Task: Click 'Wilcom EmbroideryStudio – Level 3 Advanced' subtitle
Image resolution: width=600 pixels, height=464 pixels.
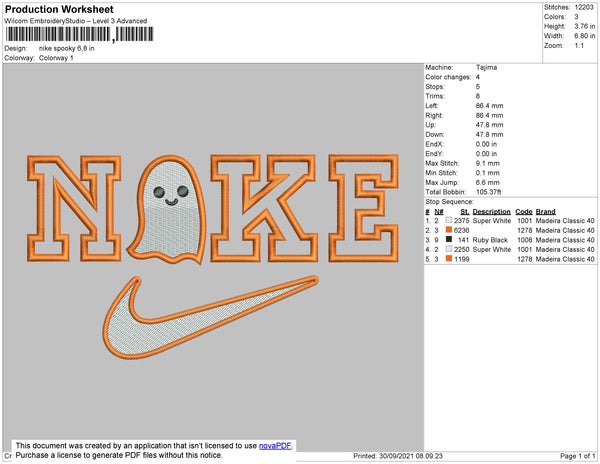Action: pyautogui.click(x=76, y=21)
